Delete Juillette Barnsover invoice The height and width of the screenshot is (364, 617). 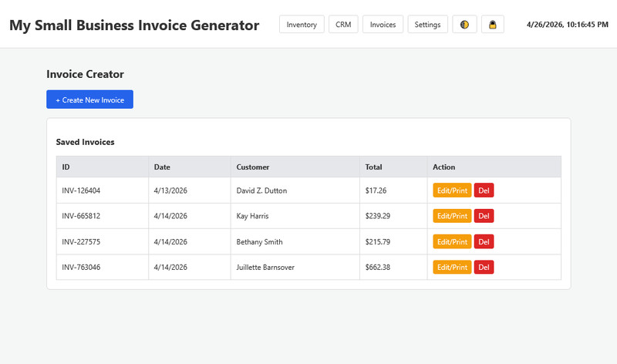pos(484,267)
